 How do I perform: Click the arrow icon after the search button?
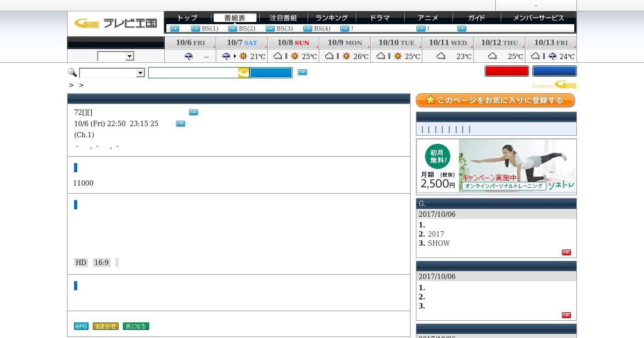[302, 72]
